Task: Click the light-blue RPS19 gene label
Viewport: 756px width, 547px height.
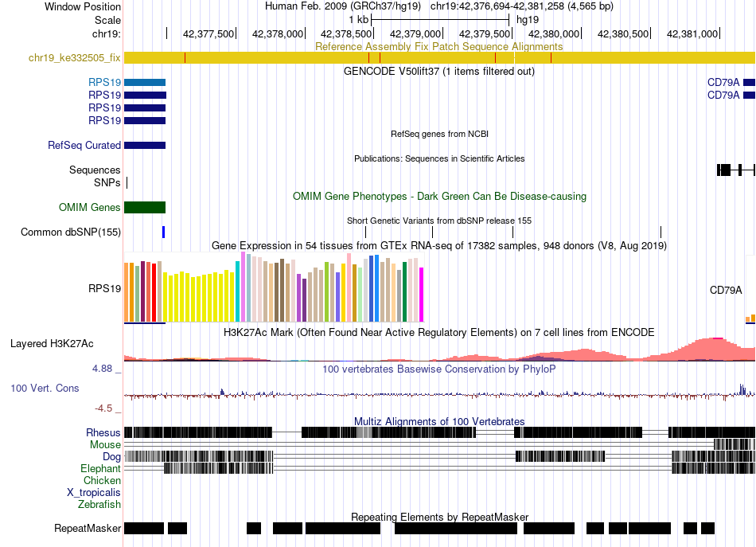Action: 104,83
